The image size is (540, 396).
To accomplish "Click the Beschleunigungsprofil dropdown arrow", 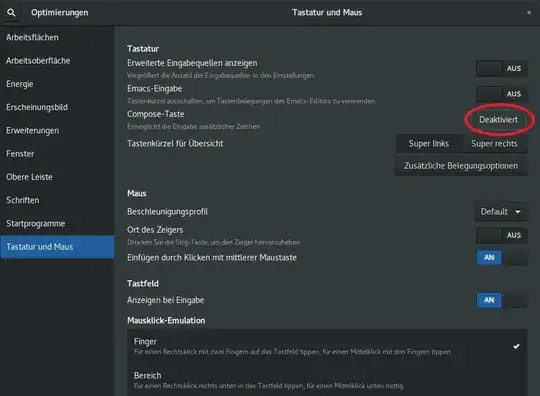I will [x=518, y=212].
